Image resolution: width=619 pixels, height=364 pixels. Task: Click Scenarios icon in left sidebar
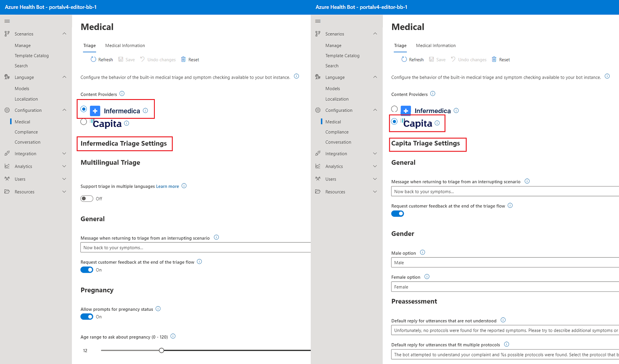(7, 34)
